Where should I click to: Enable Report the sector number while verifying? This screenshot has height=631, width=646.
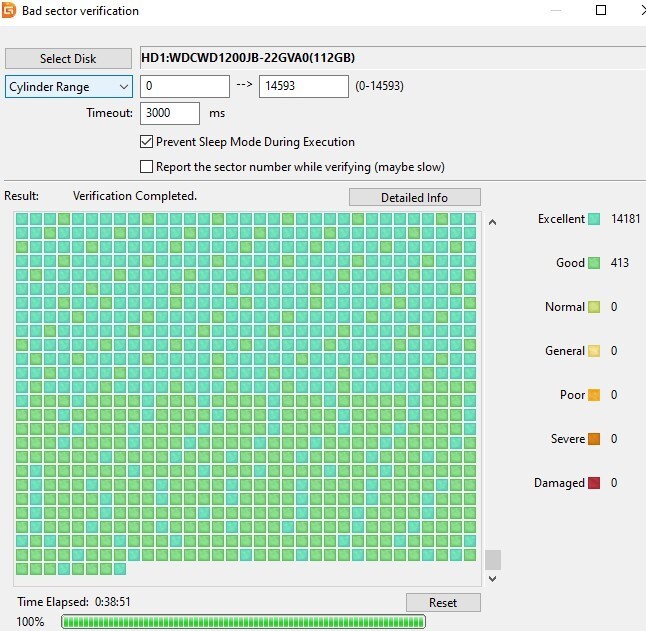pos(146,167)
